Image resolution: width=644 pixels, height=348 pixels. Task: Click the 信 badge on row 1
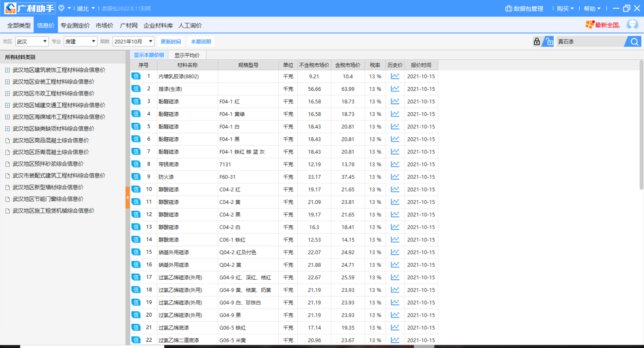pyautogui.click(x=136, y=76)
